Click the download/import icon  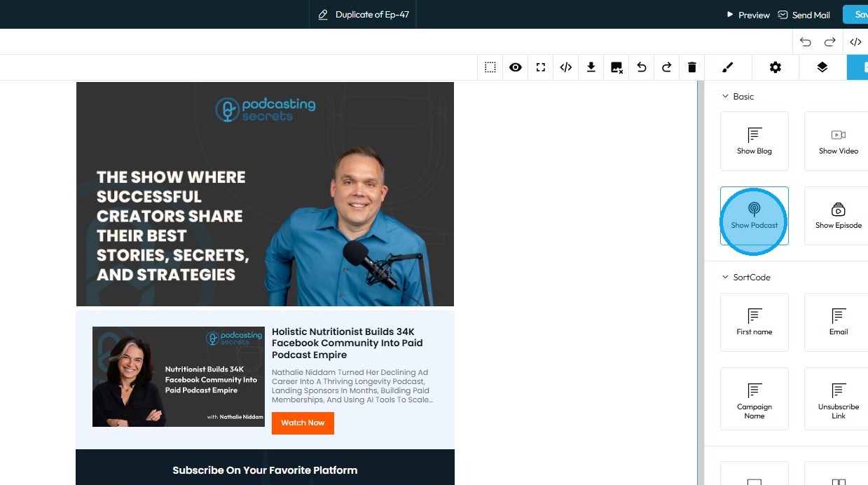[x=591, y=67]
